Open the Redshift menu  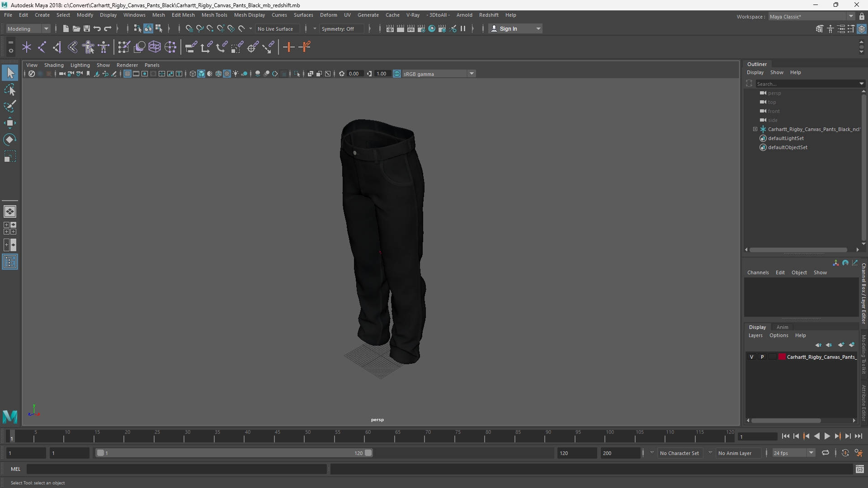click(489, 15)
